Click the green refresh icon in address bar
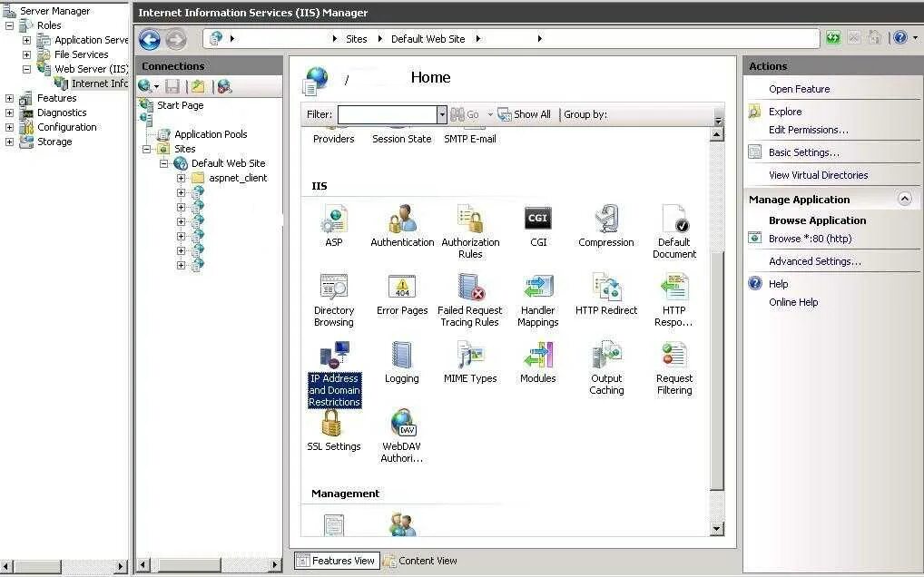 pyautogui.click(x=832, y=38)
